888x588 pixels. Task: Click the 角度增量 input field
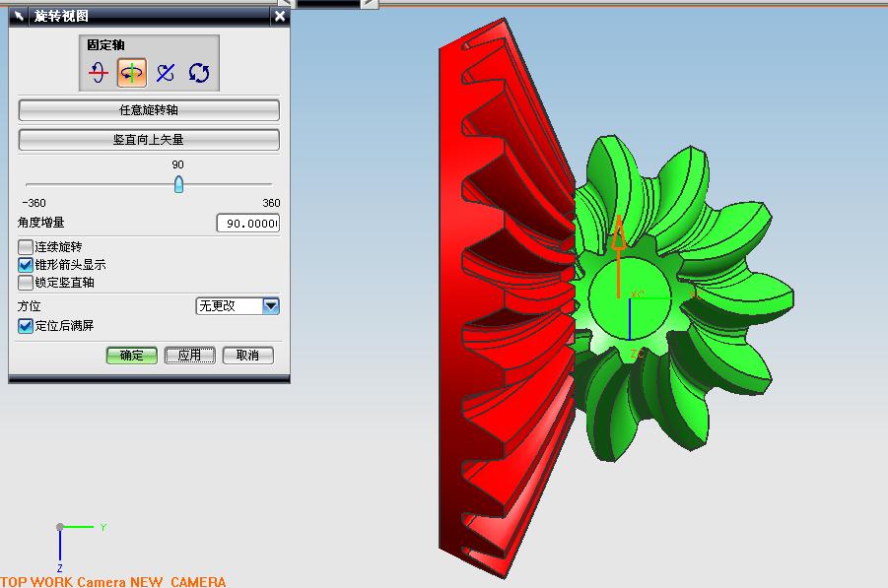[x=248, y=223]
